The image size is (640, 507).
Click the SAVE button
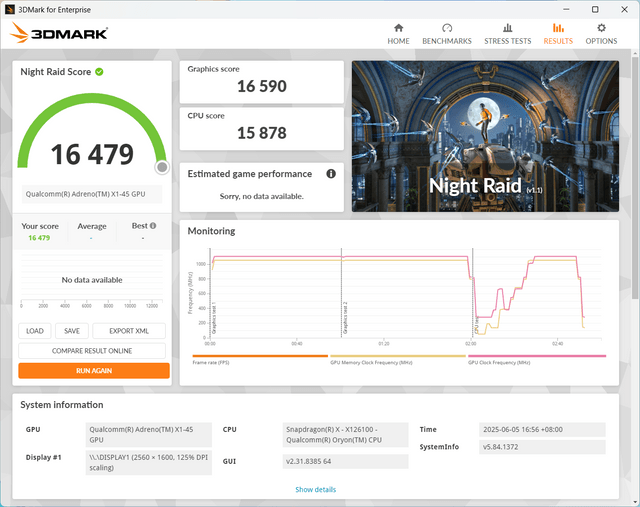tap(72, 331)
